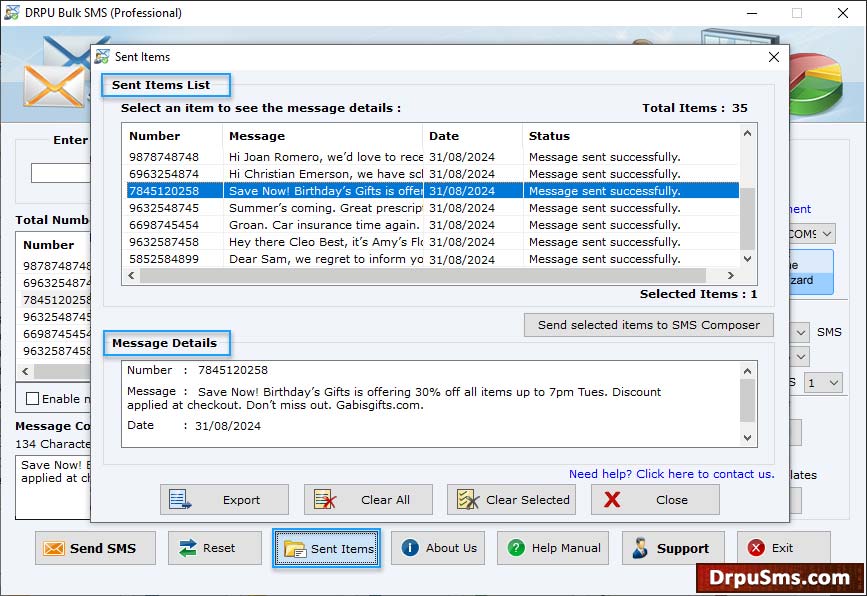The image size is (867, 596).
Task: Select row with number 9632587458 in sent list
Action: tap(432, 242)
